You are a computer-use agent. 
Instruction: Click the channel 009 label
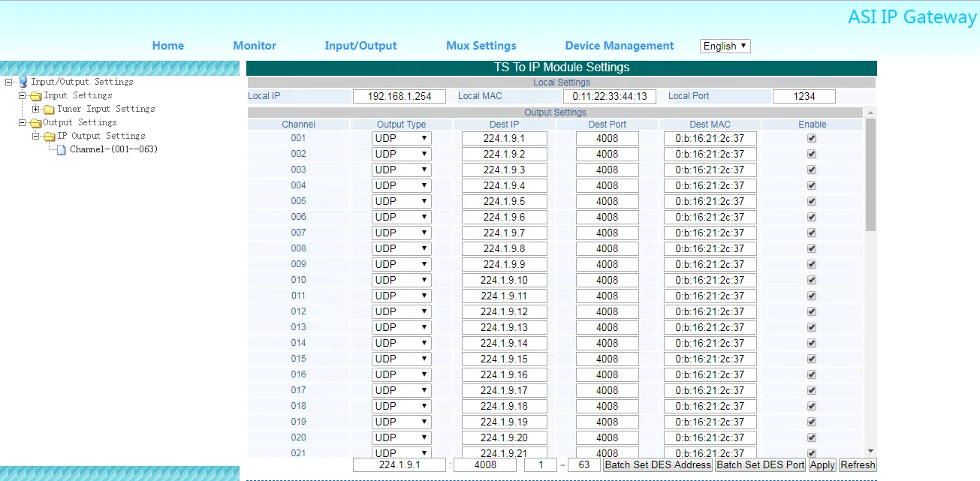pyautogui.click(x=299, y=264)
